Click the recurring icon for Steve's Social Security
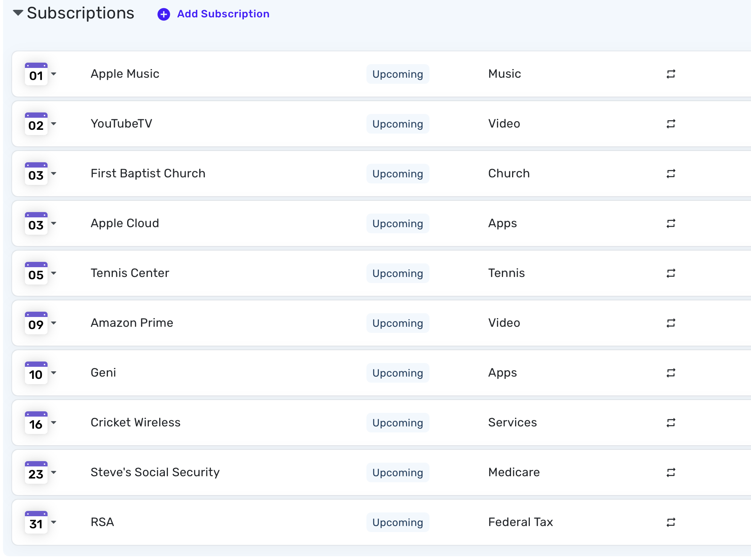751x560 pixels. (671, 472)
